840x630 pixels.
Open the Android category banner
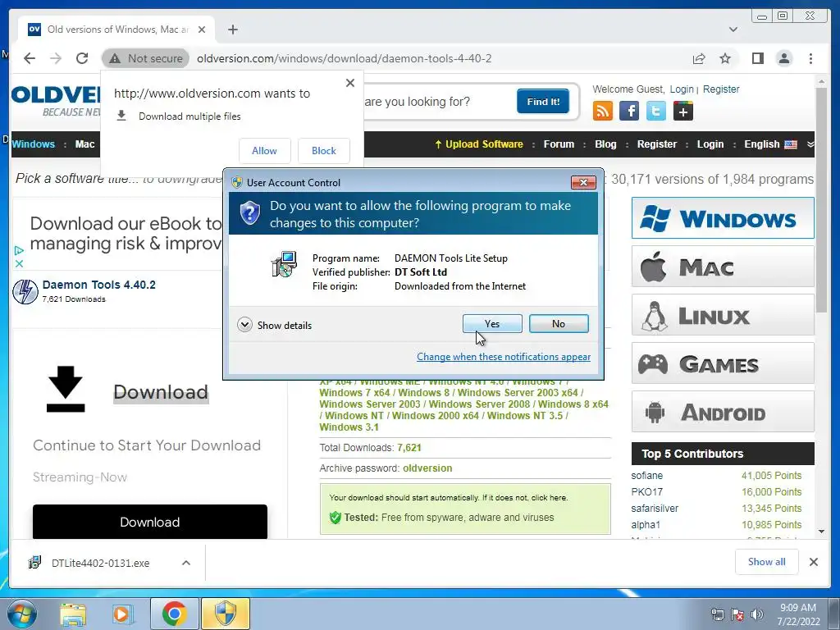[723, 412]
